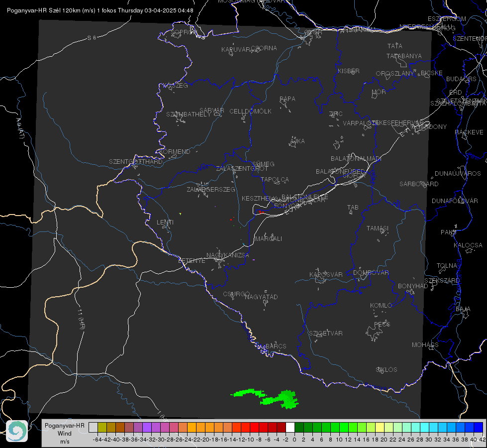487x448 pixels.
Task: Click the 'Poganyvar-HR Wind m/s' legend label
Action: tap(64, 434)
